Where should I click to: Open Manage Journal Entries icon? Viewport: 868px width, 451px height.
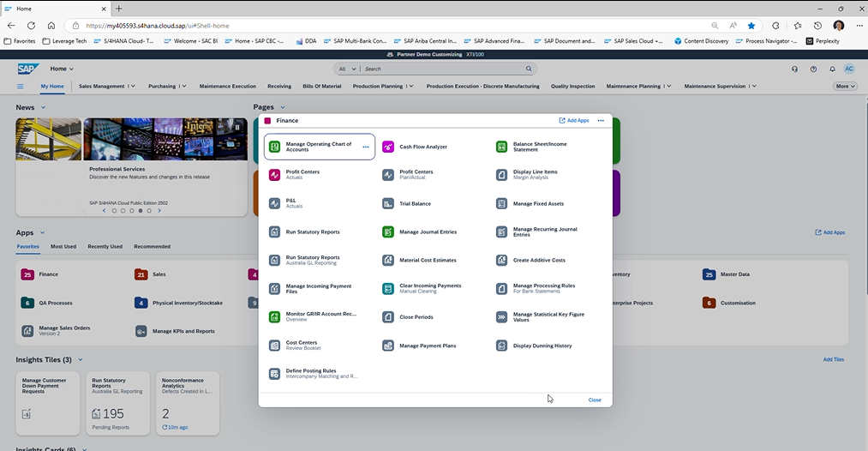pos(388,232)
